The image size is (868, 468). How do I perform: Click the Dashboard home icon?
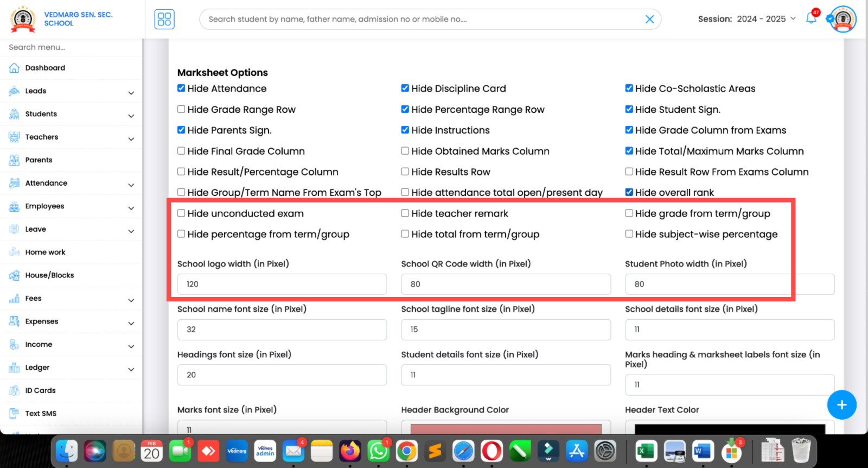(14, 68)
